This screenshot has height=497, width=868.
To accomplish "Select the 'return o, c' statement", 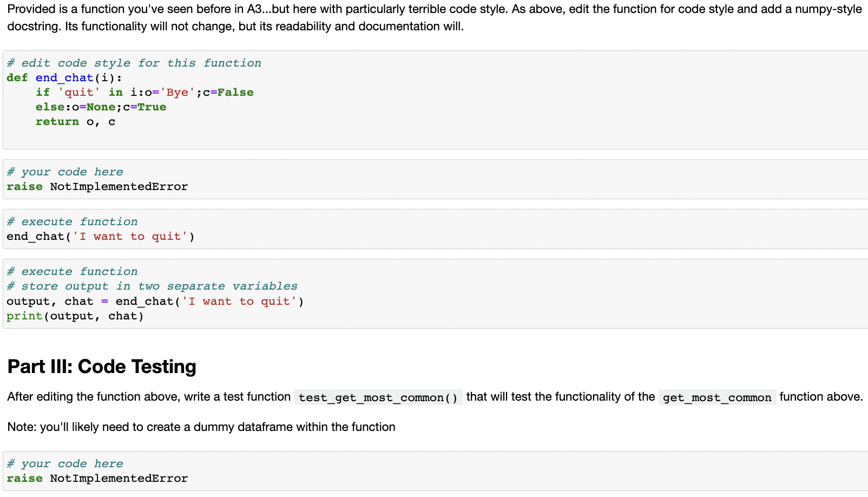I will pyautogui.click(x=75, y=121).
